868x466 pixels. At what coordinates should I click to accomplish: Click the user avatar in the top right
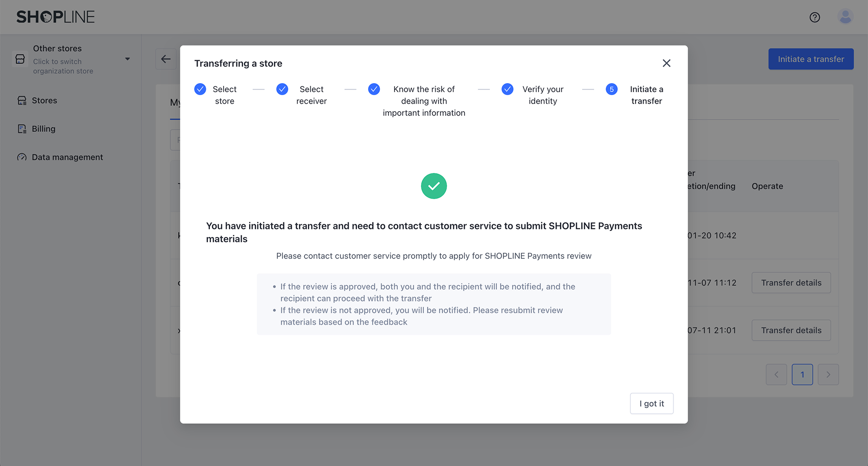click(845, 16)
